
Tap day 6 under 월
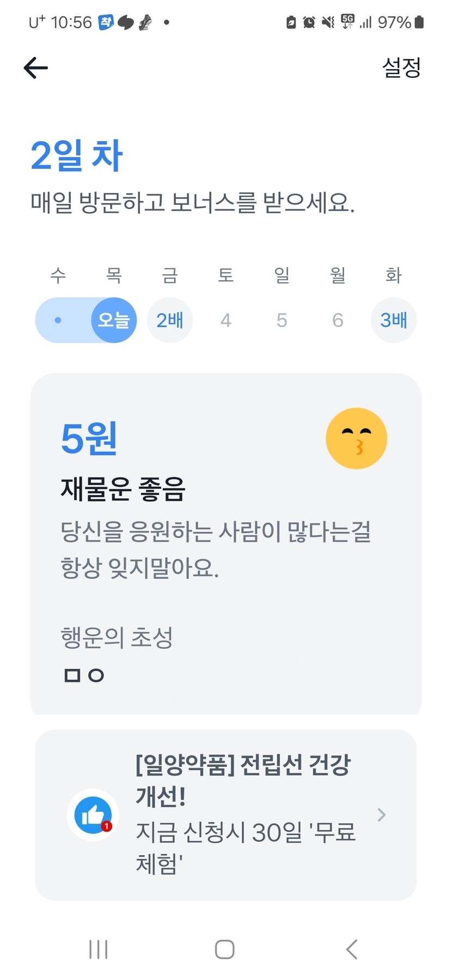(338, 320)
